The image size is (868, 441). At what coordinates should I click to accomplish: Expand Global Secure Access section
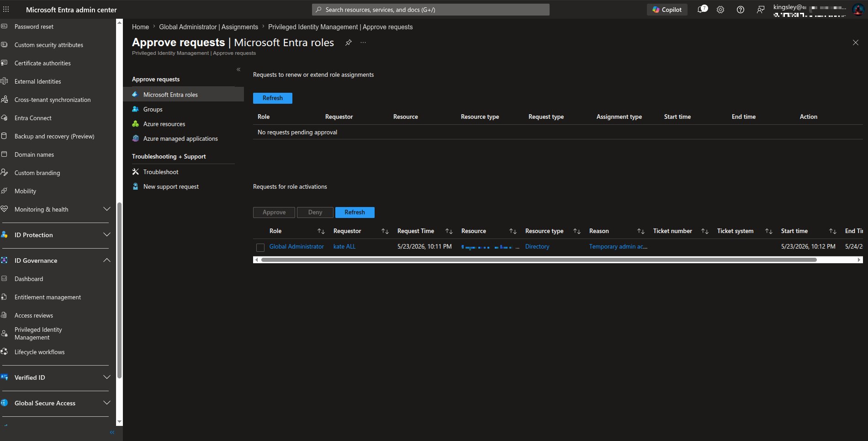coord(107,403)
